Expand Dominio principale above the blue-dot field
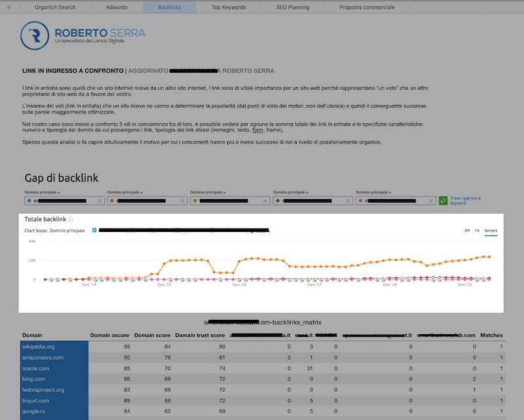Image resolution: width=524 pixels, height=420 pixels. [x=42, y=192]
